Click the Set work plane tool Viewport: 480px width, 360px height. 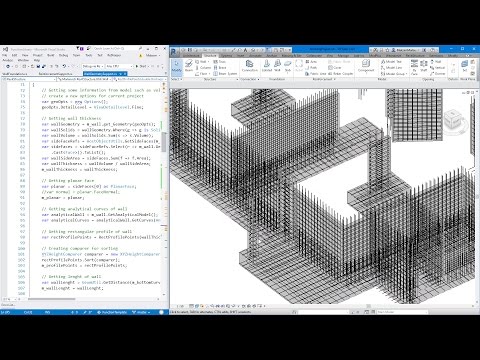pos(465,66)
